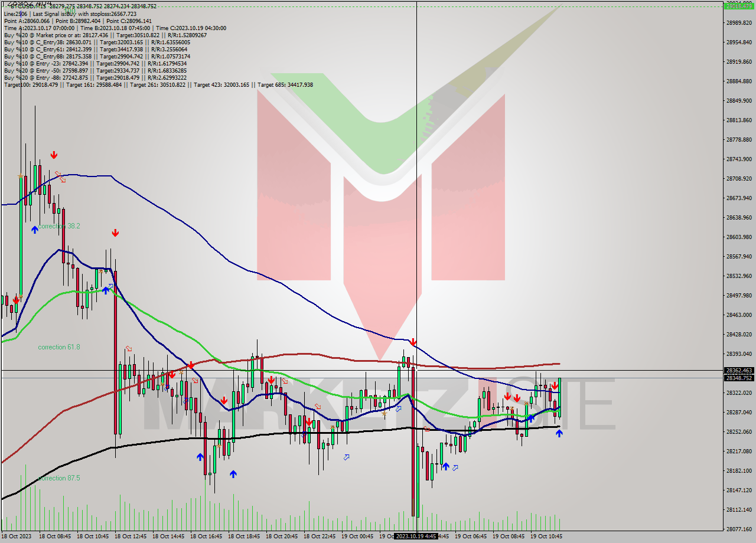The width and height of the screenshot is (756, 543).
Task: Click the 28567.940 price axis label
Action: tap(739, 256)
